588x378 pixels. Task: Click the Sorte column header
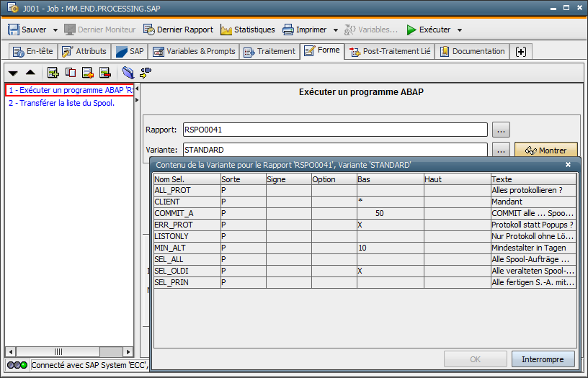tap(244, 179)
